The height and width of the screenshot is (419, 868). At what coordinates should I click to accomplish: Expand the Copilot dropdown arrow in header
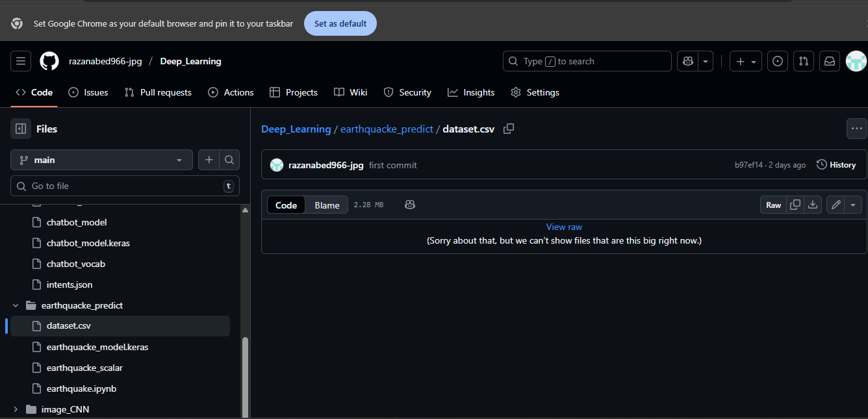(x=706, y=61)
